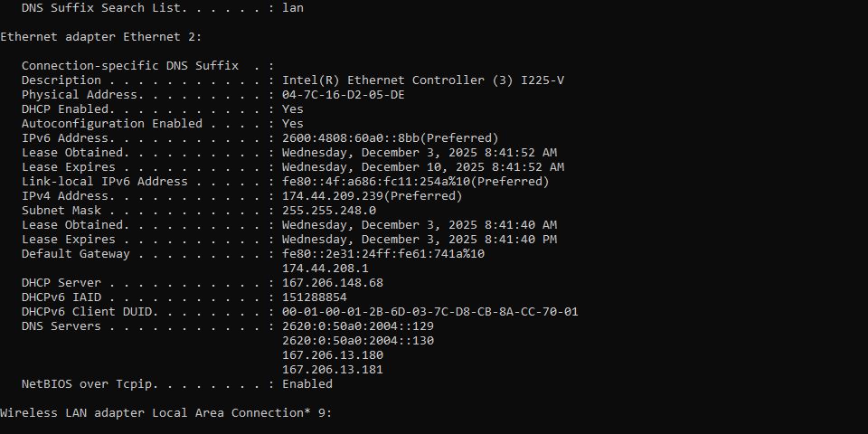Click the Wireless LAN adapter heading line
Viewport: 868px width, 434px height.
(166, 413)
